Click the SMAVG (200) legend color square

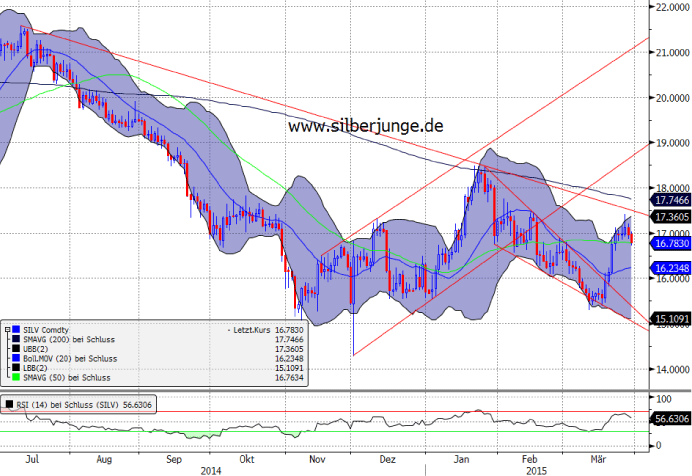(14, 337)
